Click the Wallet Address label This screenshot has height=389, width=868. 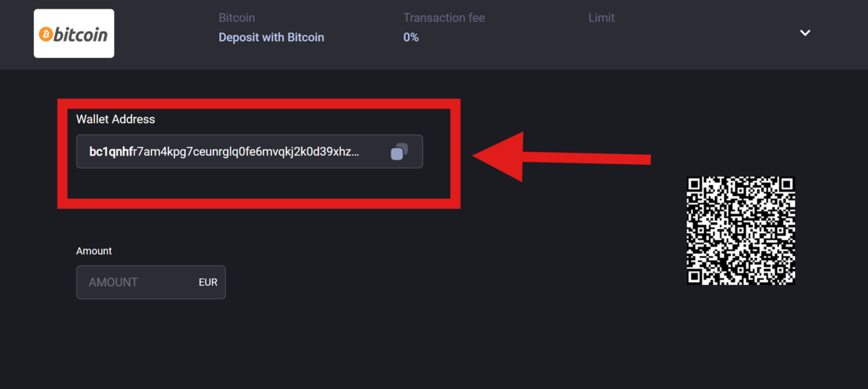click(116, 119)
